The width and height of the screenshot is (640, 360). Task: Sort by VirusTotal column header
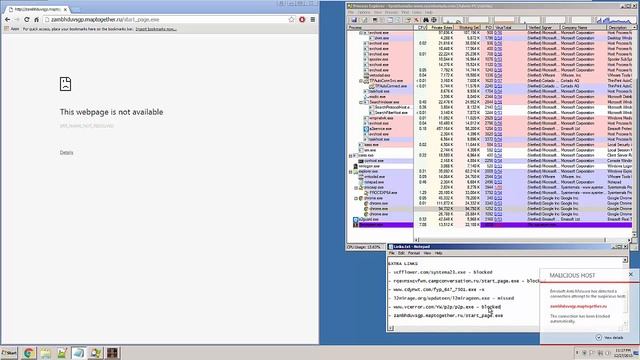coord(510,27)
